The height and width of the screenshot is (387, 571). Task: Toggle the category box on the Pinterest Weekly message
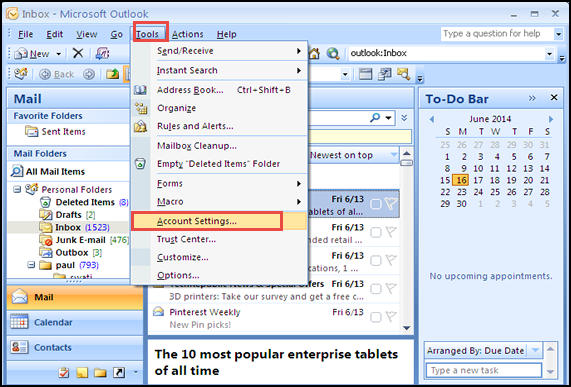(375, 317)
